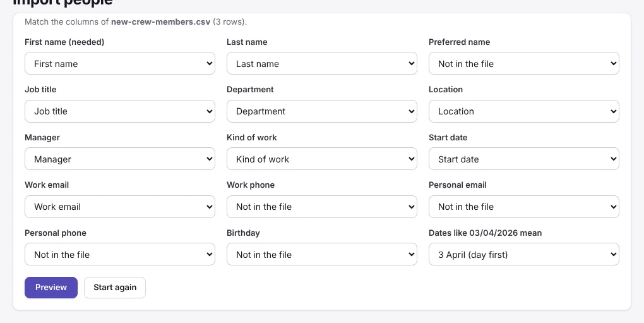This screenshot has height=323, width=644.
Task: Click the Start date field label
Action: coord(448,138)
